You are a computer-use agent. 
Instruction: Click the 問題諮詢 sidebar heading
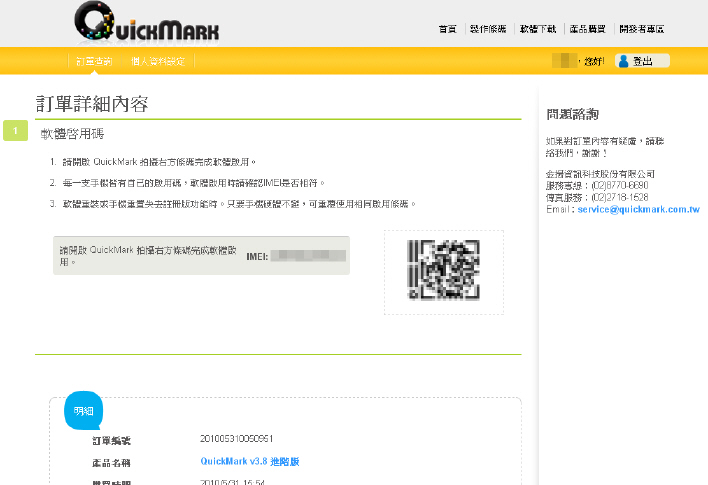tap(572, 114)
